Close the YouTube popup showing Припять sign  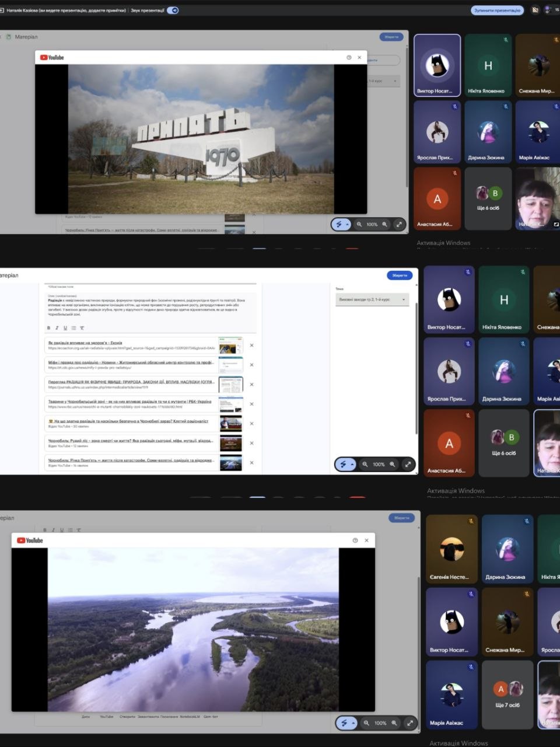[359, 57]
